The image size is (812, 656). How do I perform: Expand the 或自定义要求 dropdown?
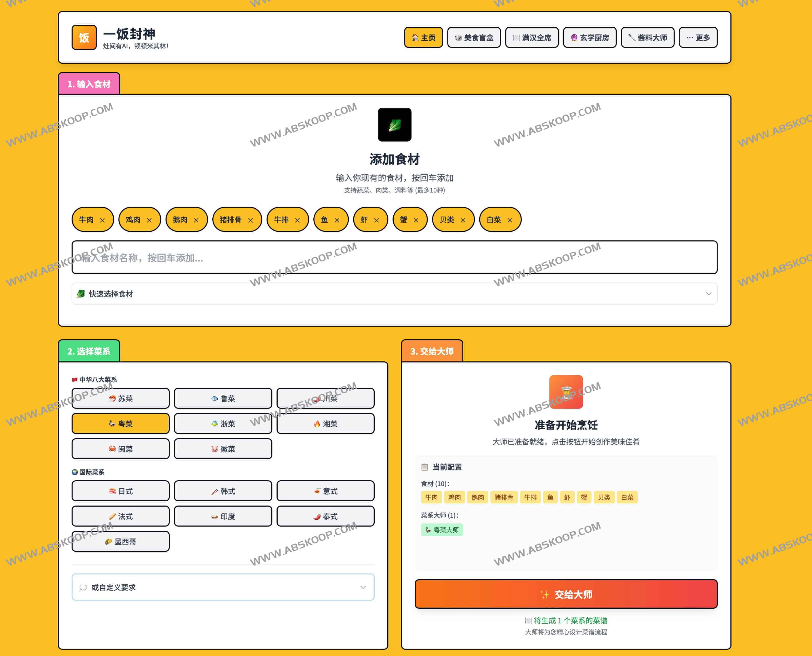point(223,587)
